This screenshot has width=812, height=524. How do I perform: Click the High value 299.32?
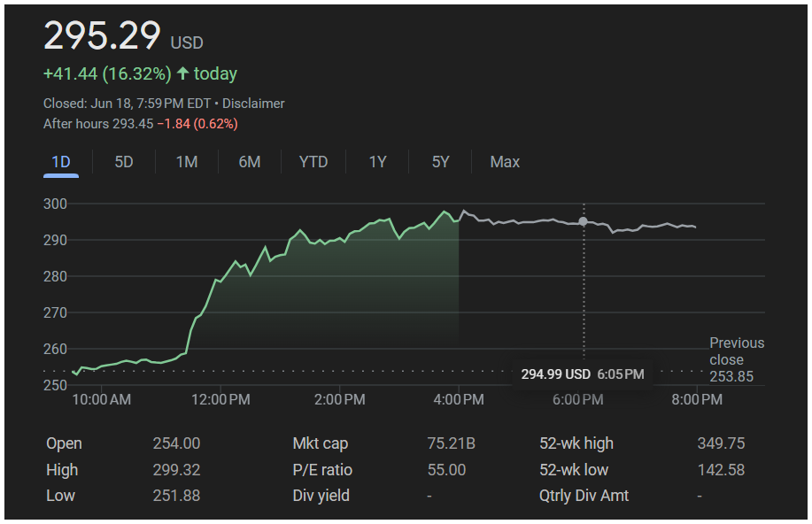click(x=176, y=470)
